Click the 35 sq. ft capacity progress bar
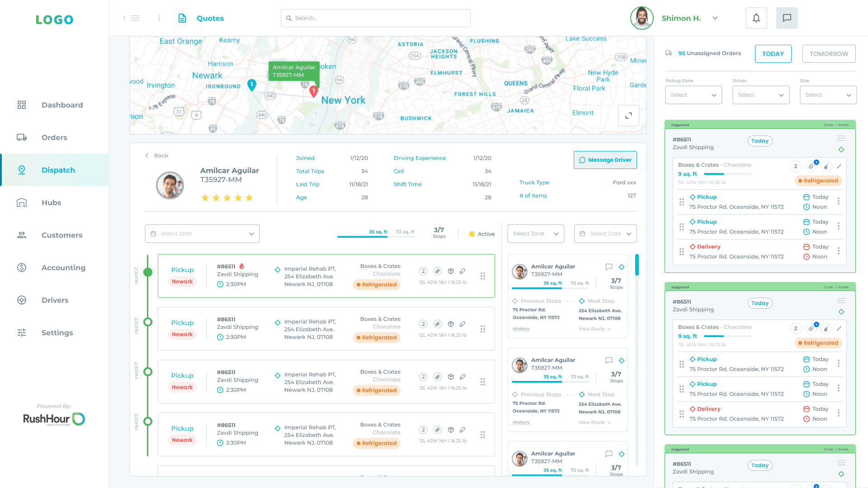The height and width of the screenshot is (488, 868). 362,237
